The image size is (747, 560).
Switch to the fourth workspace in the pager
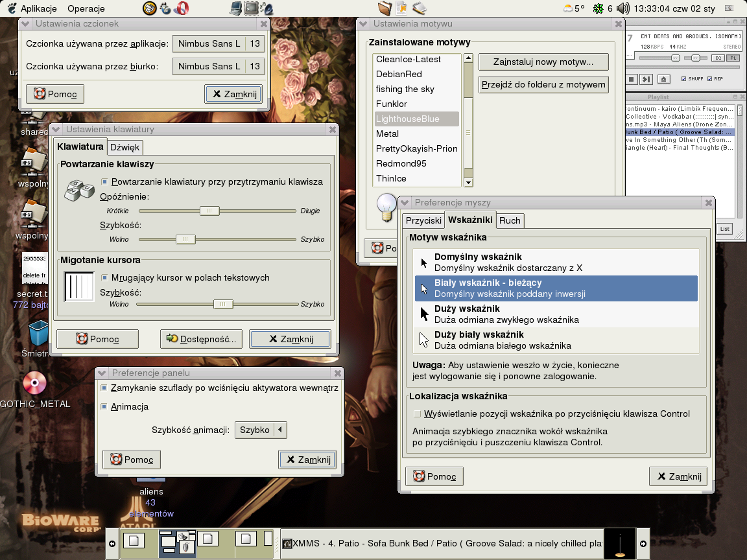(x=253, y=544)
